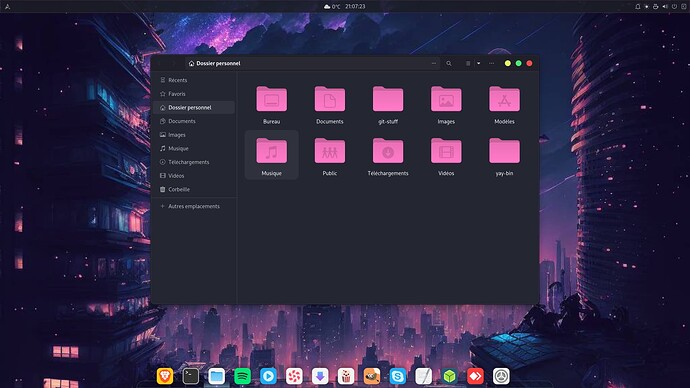Open the Terminal from the dock
Image resolution: width=690 pixels, height=388 pixels.
pos(191,376)
